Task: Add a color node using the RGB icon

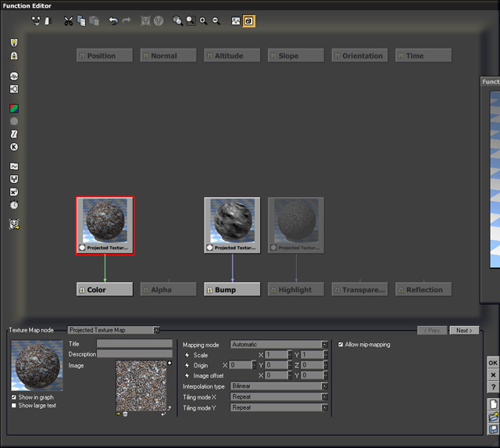Action: pos(14,109)
